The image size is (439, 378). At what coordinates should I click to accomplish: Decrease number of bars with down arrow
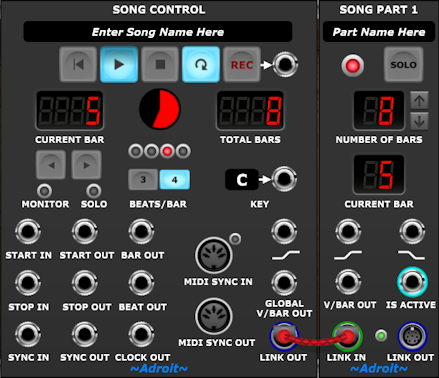pos(419,121)
